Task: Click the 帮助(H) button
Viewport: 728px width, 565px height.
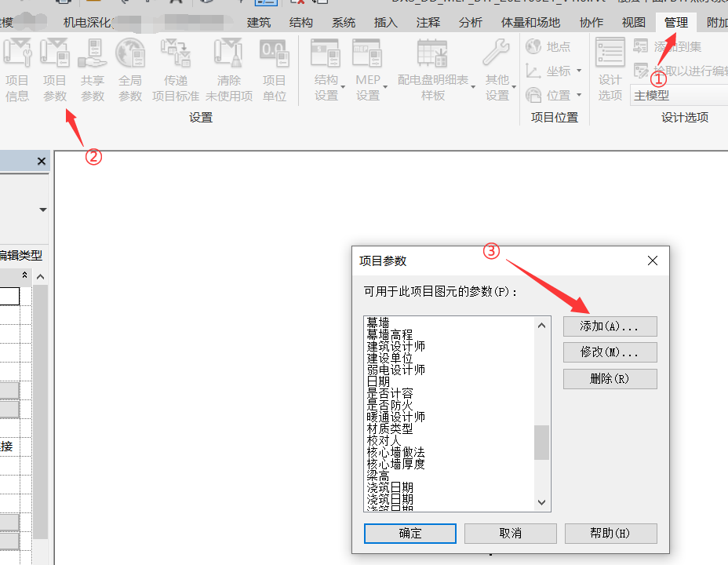Action: pos(610,534)
